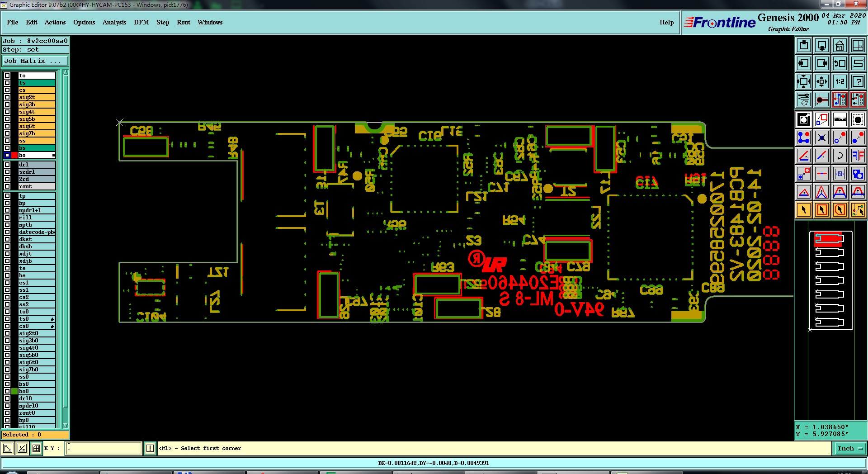The image size is (868, 474).
Task: Toggle checkbox for layer drl
Action: tap(7, 165)
